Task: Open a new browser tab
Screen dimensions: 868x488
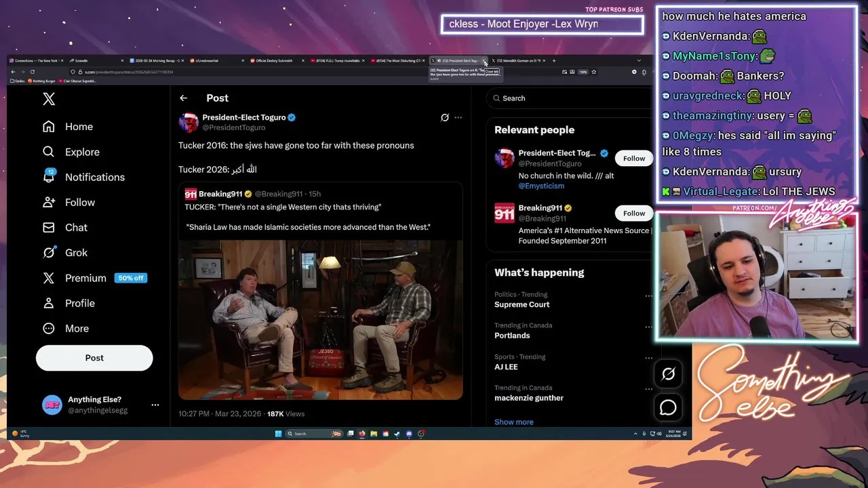Action: point(553,60)
